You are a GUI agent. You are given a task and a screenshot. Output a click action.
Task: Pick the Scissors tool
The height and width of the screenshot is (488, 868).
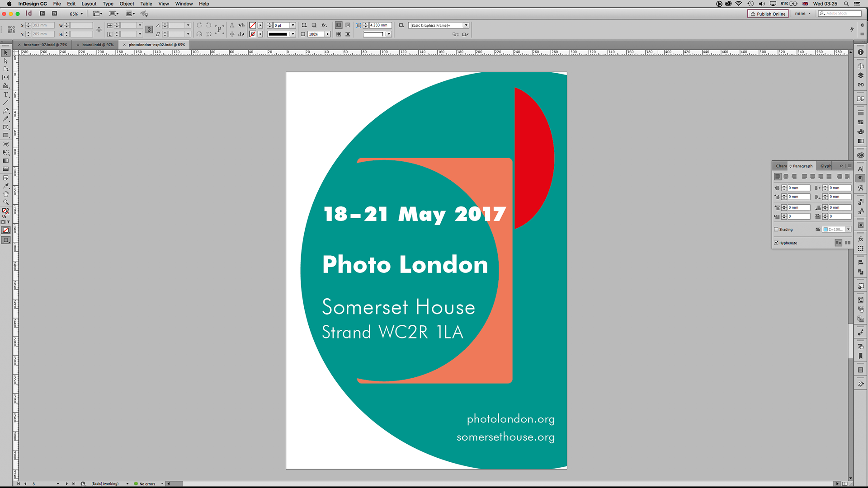pyautogui.click(x=6, y=144)
